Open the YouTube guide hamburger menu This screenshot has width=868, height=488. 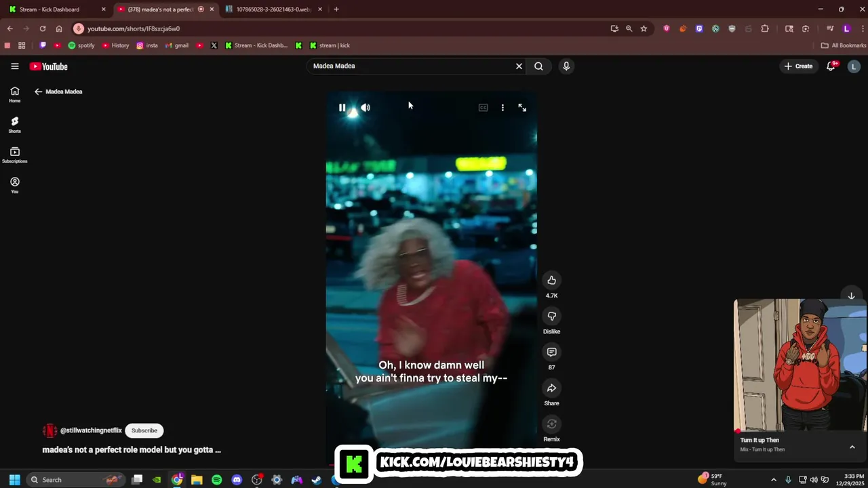(x=14, y=66)
